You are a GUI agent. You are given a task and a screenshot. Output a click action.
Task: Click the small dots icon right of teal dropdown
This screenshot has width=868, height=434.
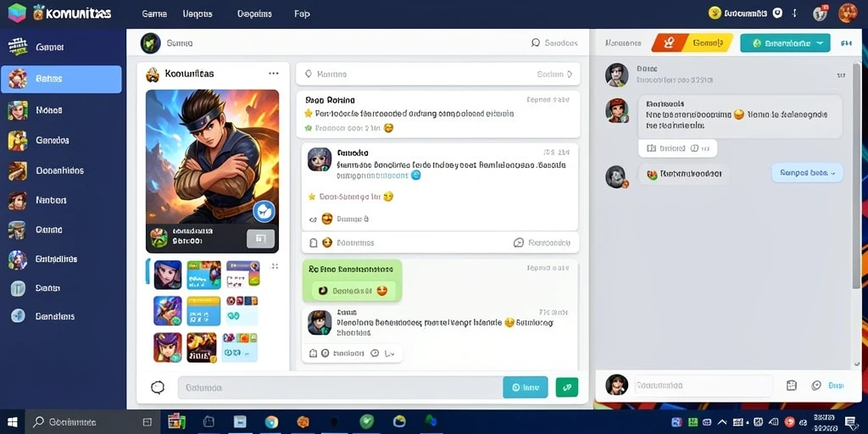coord(847,42)
